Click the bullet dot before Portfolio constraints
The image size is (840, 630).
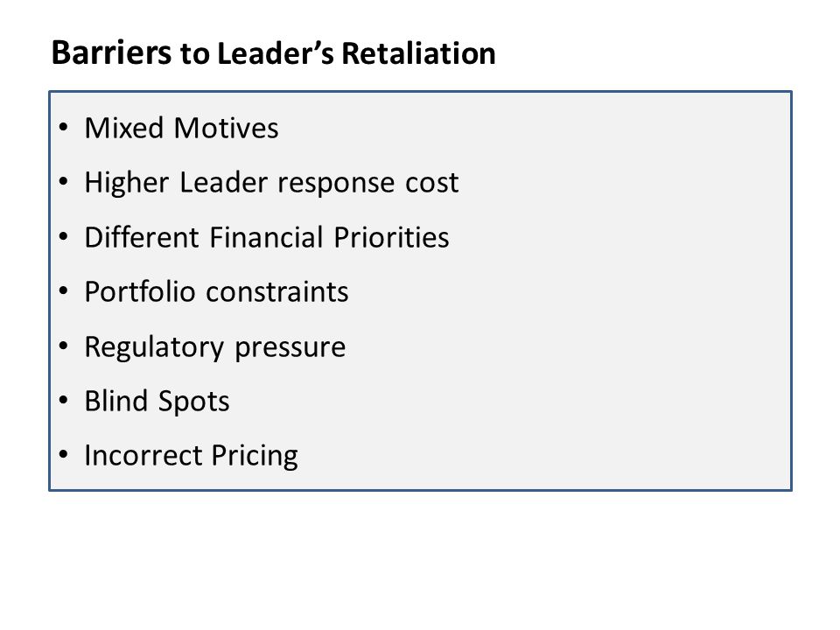[x=64, y=291]
